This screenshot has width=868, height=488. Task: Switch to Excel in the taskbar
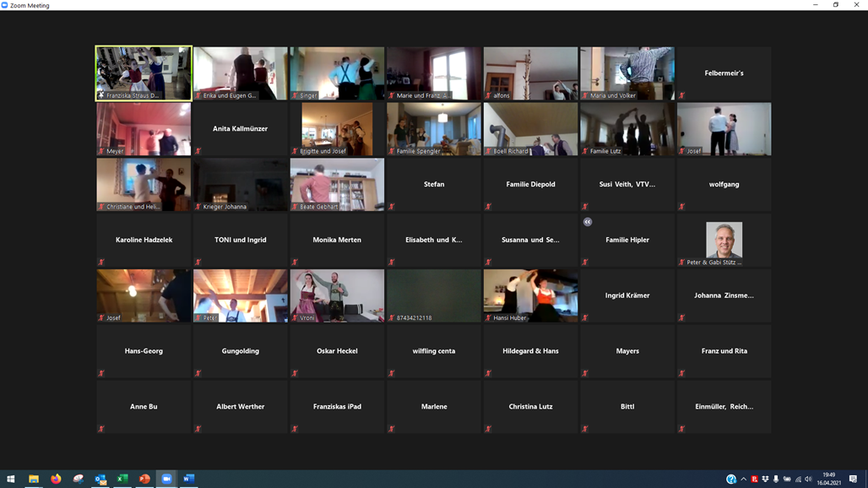click(x=122, y=479)
